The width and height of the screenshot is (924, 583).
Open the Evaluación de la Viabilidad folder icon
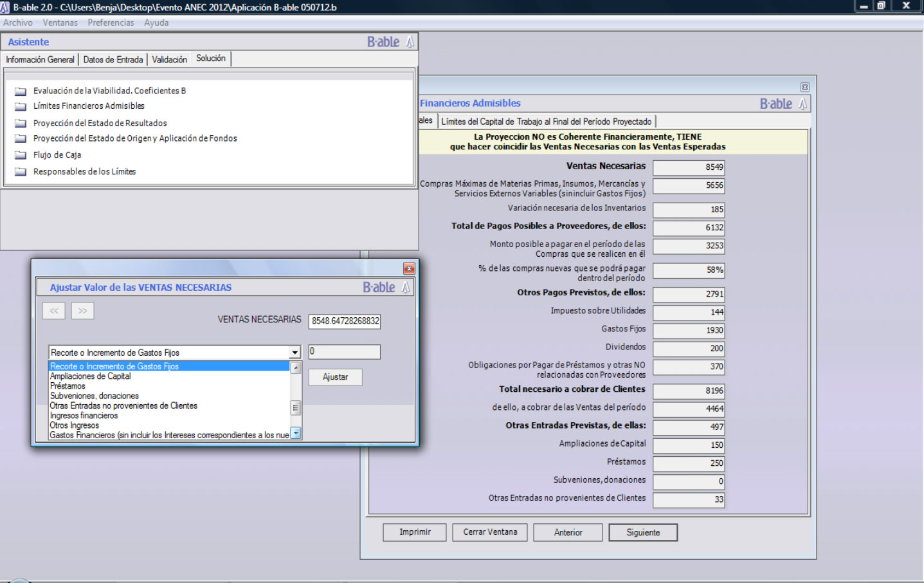[21, 91]
